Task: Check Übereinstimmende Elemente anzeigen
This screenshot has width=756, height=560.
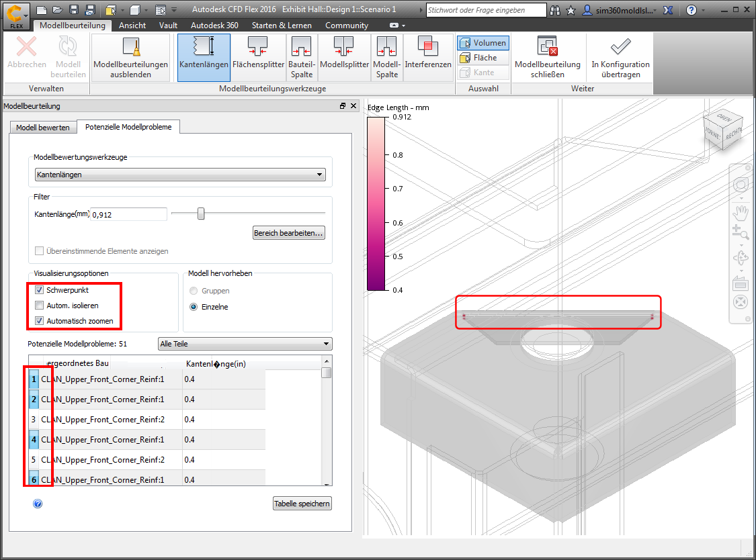Action: coord(40,250)
